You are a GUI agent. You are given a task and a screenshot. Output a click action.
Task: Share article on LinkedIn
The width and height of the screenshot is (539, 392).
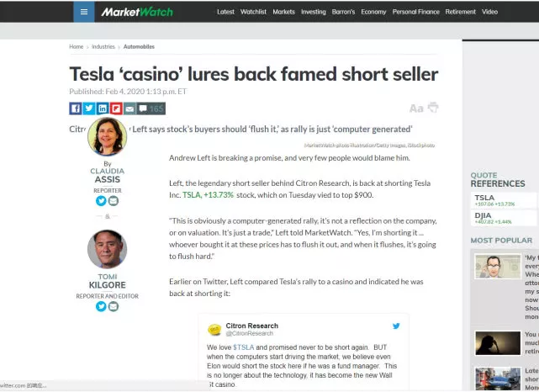pos(103,109)
